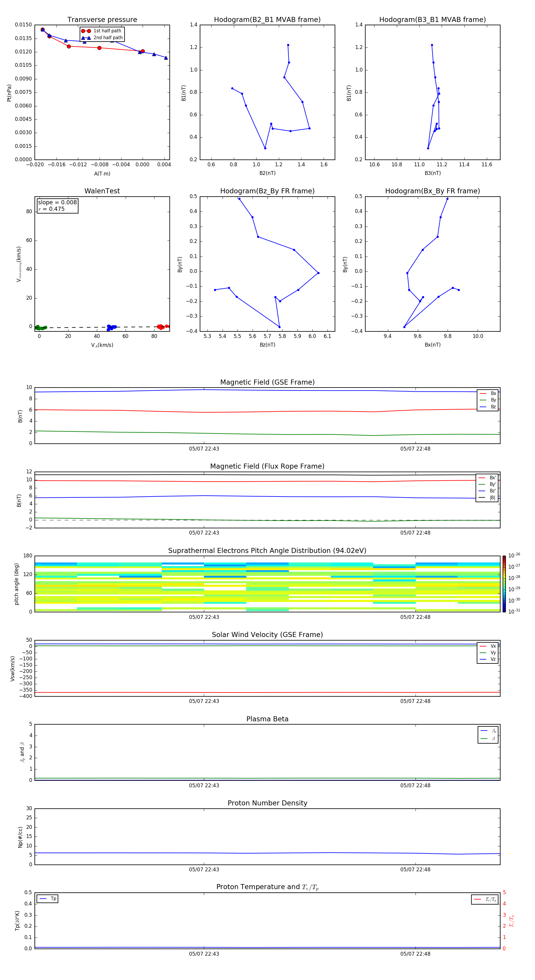This screenshot has height=980, width=535.
Task: Click the 'B3(nT)' x-axis label
Action: coord(432,173)
